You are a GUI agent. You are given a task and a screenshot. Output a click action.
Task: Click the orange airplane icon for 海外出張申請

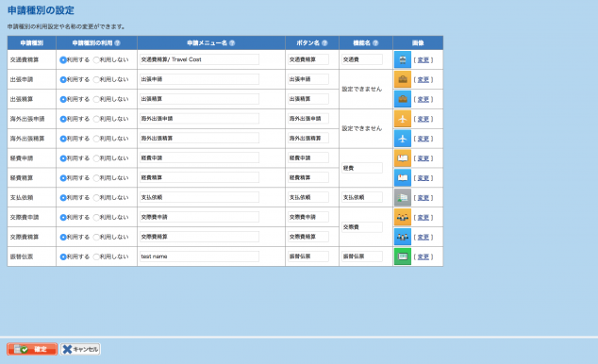click(403, 119)
